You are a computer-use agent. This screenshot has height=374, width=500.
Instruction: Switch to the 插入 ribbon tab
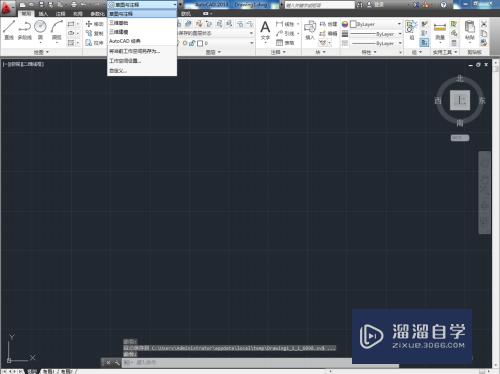tap(43, 14)
